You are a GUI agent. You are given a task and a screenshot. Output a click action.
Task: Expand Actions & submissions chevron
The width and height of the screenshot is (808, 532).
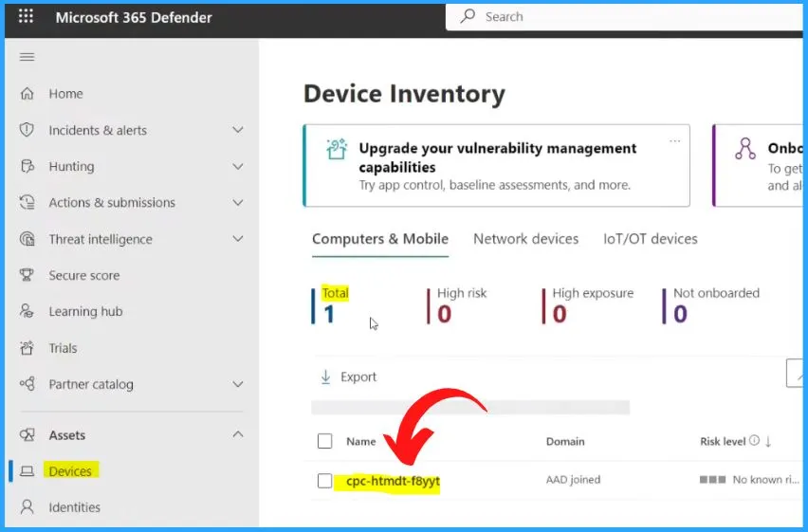pyautogui.click(x=237, y=203)
